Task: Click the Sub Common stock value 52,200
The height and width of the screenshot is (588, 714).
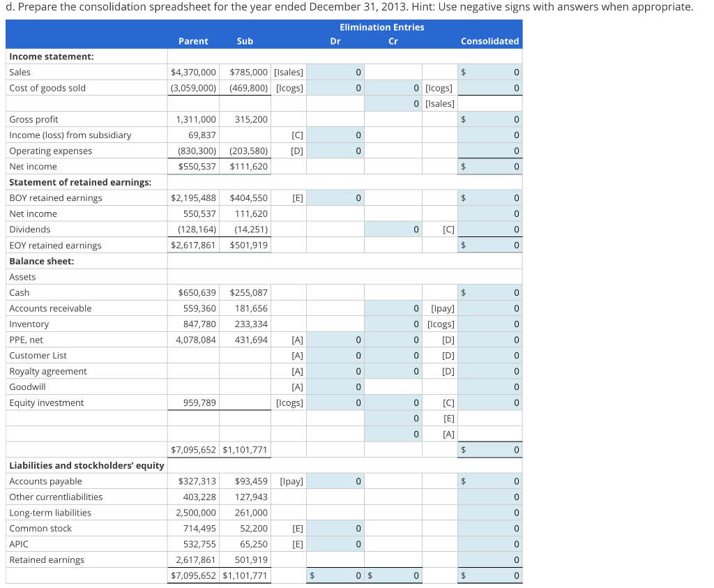Action: coord(254,528)
